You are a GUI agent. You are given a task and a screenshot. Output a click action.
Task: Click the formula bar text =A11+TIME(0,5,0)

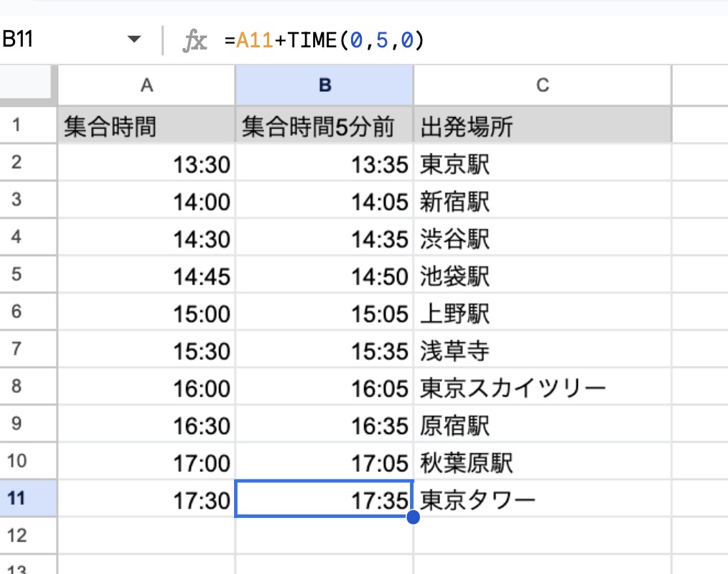tap(324, 40)
